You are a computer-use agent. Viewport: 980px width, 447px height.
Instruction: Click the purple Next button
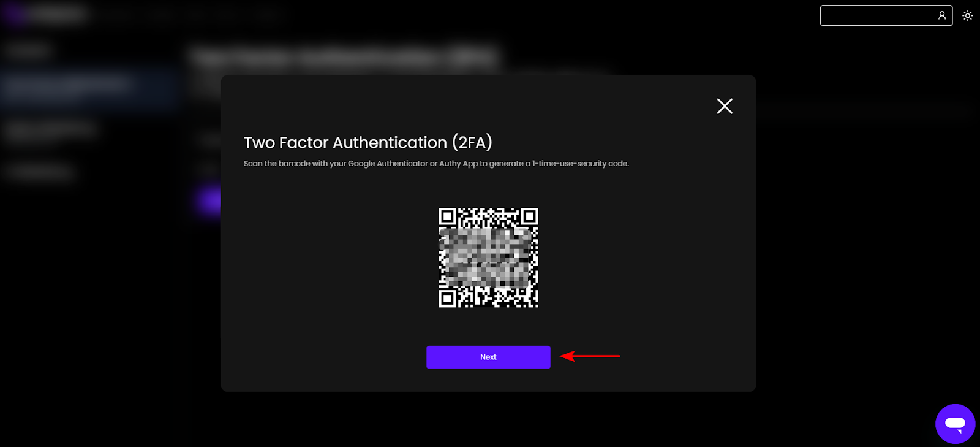tap(488, 357)
